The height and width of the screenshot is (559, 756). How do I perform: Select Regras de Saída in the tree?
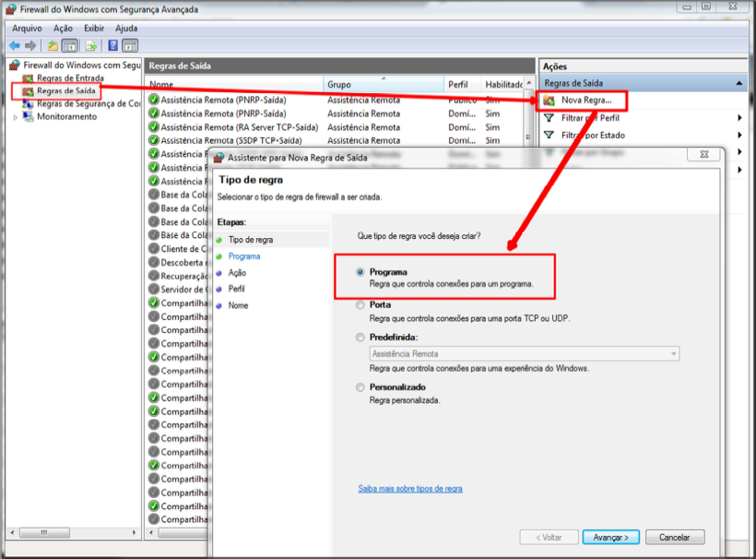(x=66, y=90)
